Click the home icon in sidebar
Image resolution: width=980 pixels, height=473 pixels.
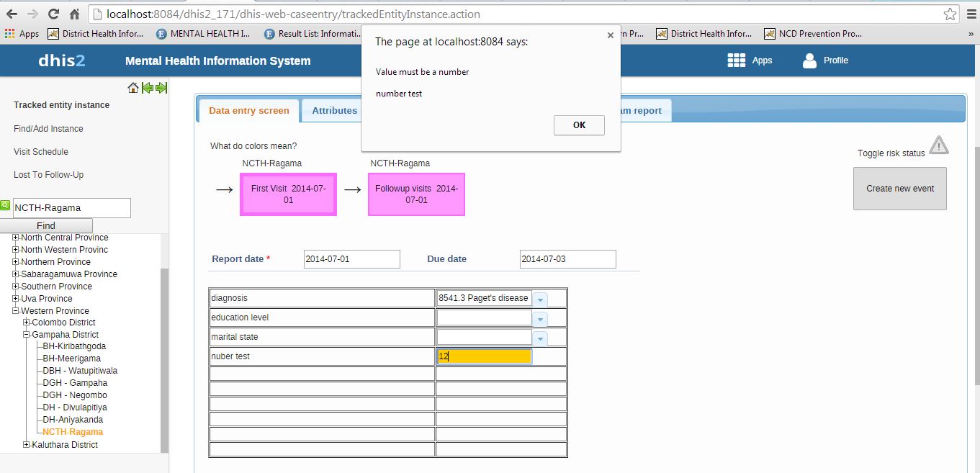point(132,88)
